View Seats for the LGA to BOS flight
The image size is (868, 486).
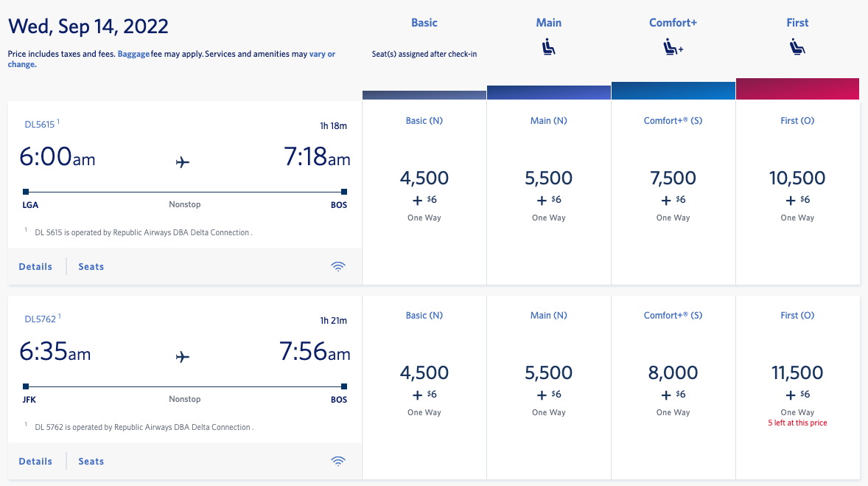coord(91,267)
